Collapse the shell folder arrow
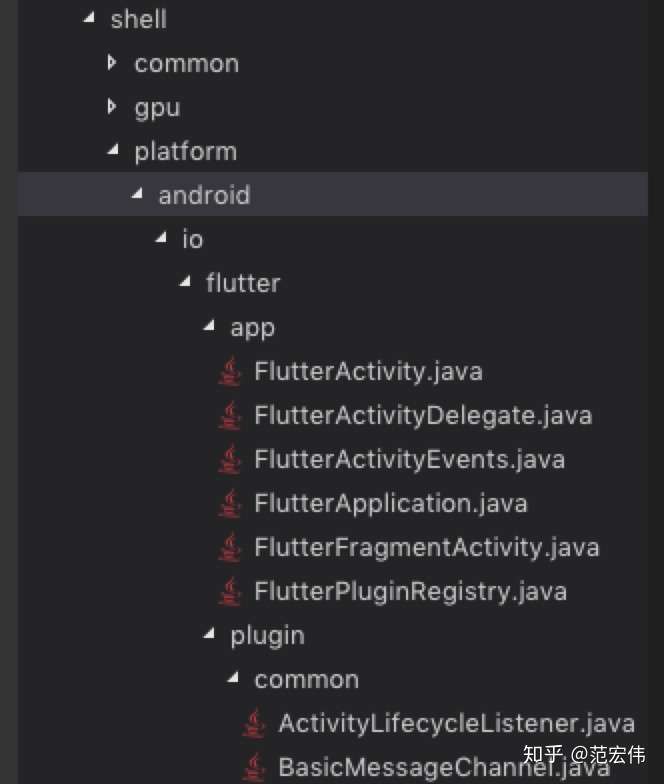 89,19
